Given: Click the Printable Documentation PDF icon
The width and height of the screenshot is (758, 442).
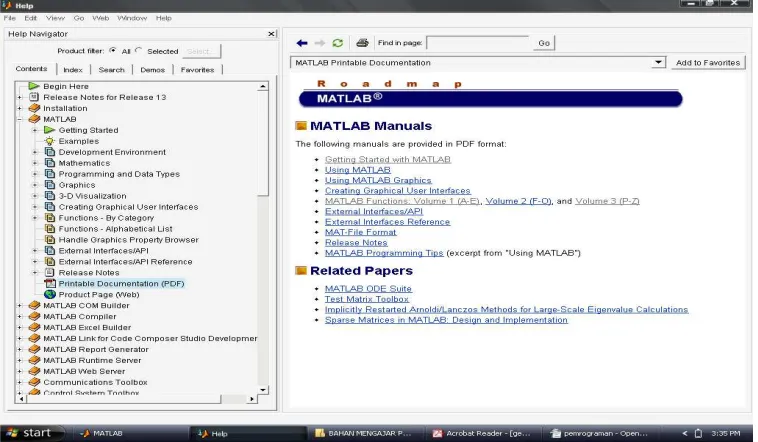Looking at the screenshot, I should tap(50, 283).
